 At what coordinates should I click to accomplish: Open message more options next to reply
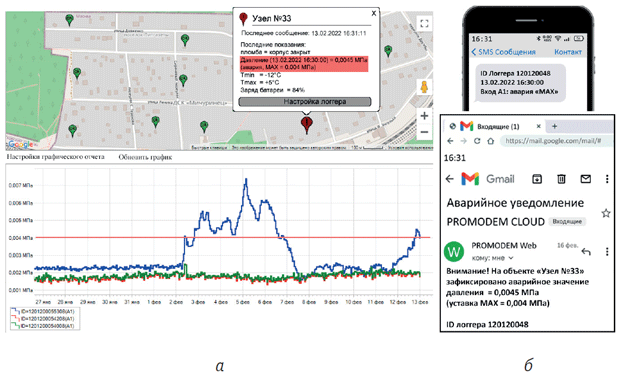click(607, 251)
